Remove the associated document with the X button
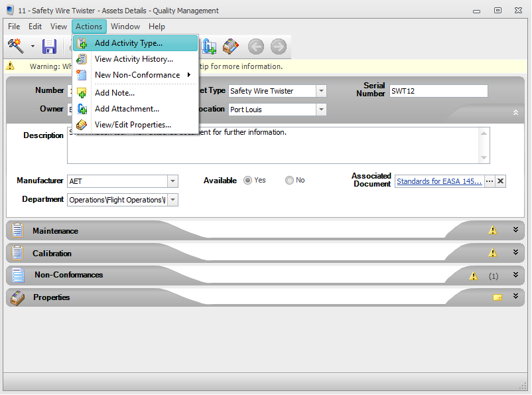Image resolution: width=532 pixels, height=395 pixels. click(x=501, y=181)
